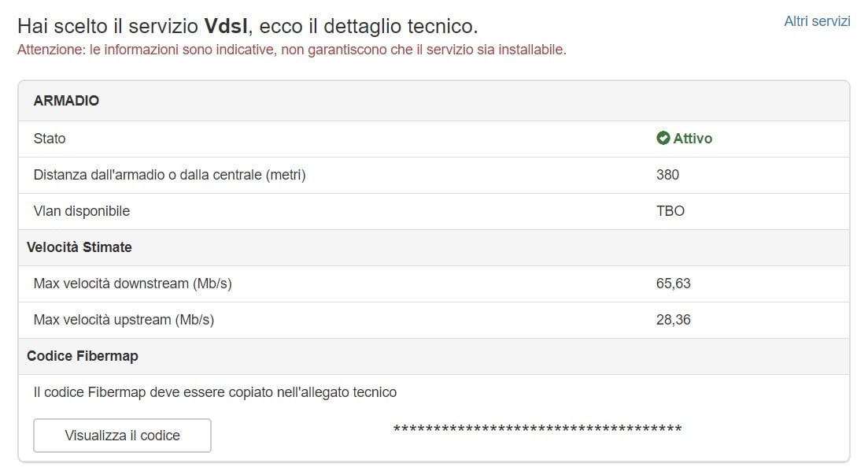Click the masked asterisk Fibermap code
This screenshot has height=471, width=868.
point(537,429)
